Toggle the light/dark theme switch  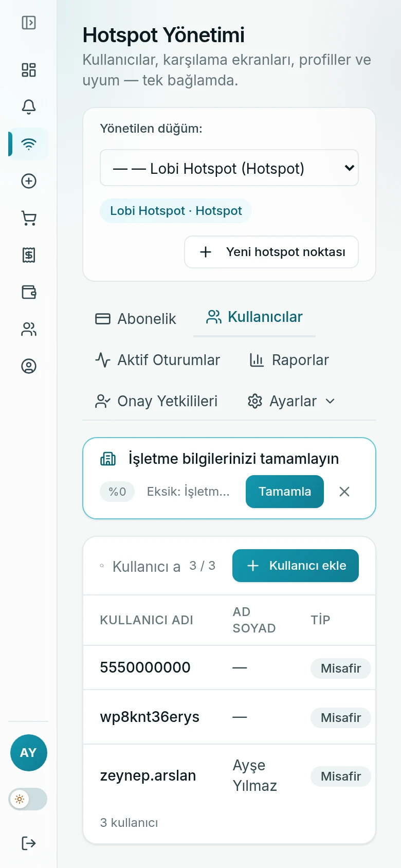pos(28,799)
